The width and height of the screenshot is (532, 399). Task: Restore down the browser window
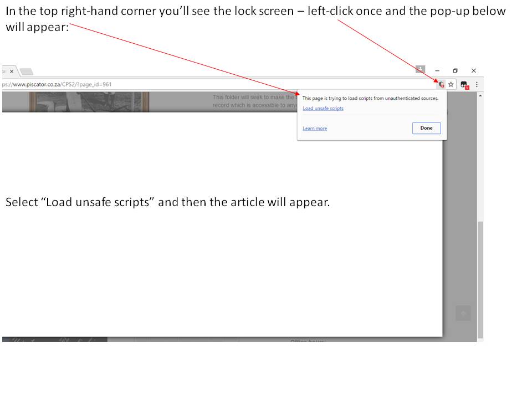coord(456,70)
